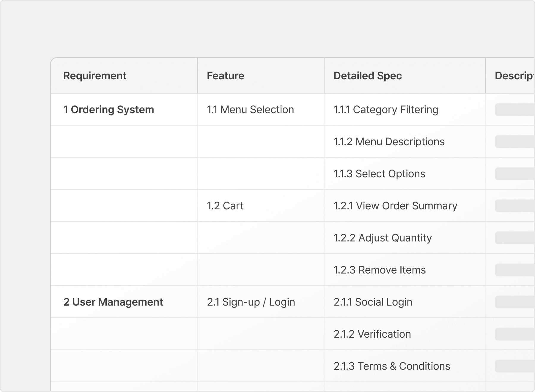Click the Detailed Spec column header
This screenshot has width=535, height=392.
point(405,76)
